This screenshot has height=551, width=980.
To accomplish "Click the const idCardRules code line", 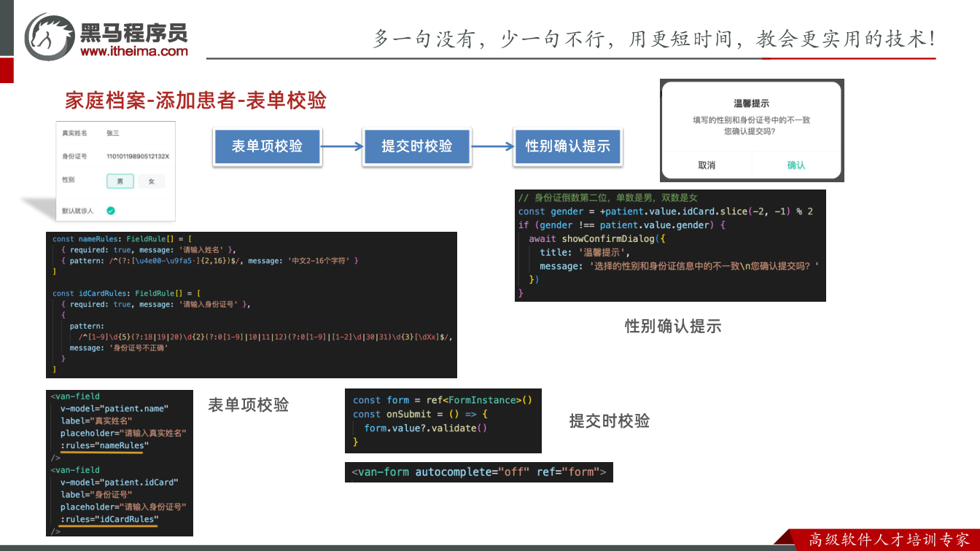I will point(127,293).
